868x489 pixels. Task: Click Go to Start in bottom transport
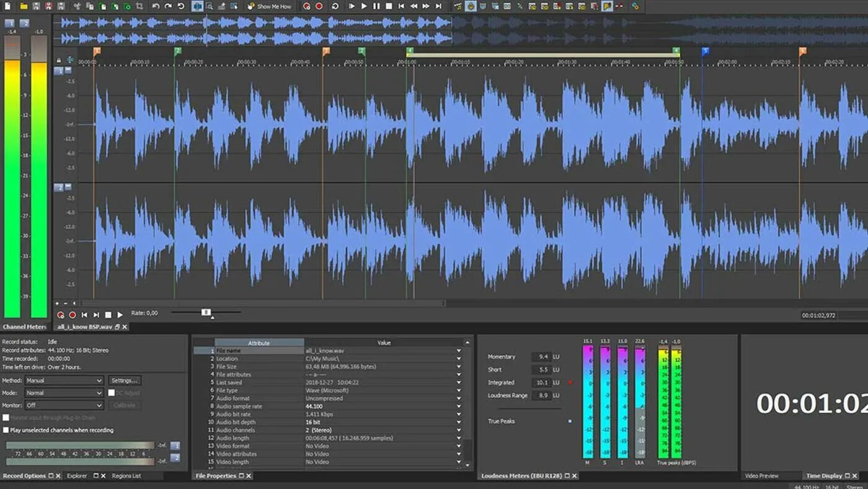[84, 315]
